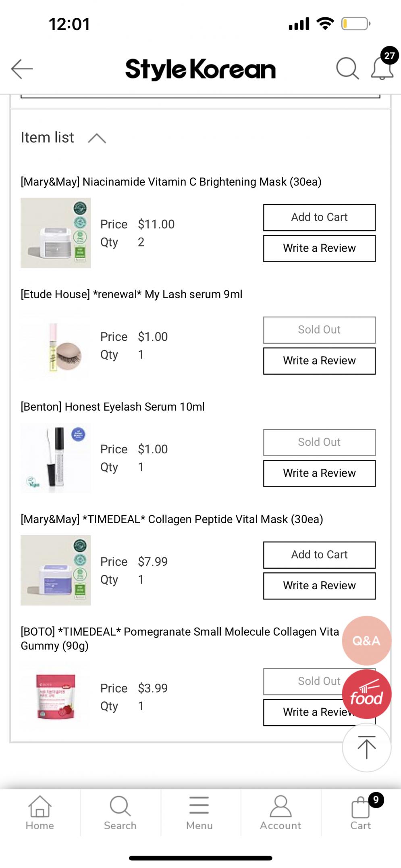This screenshot has width=401, height=868.
Task: Go to Home tab
Action: pyautogui.click(x=40, y=812)
